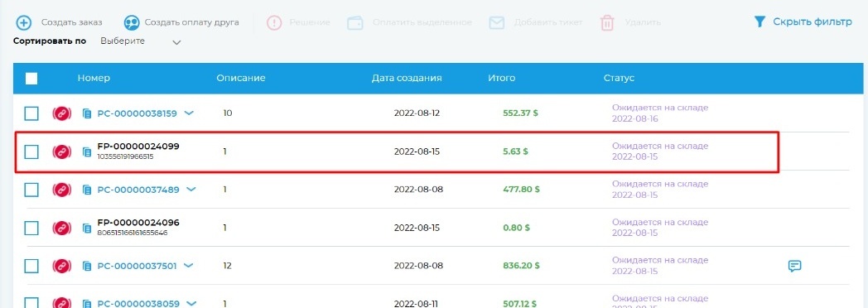This screenshot has width=868, height=308.
Task: Check the box for order PC-00000038059
Action: click(31, 303)
